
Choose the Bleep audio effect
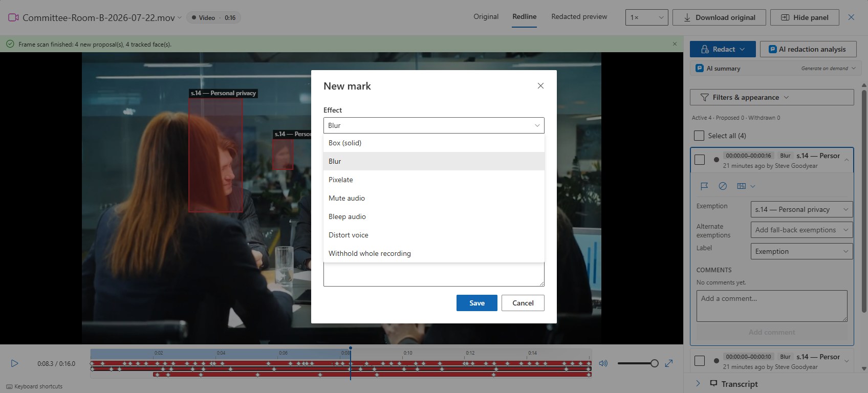433,216
